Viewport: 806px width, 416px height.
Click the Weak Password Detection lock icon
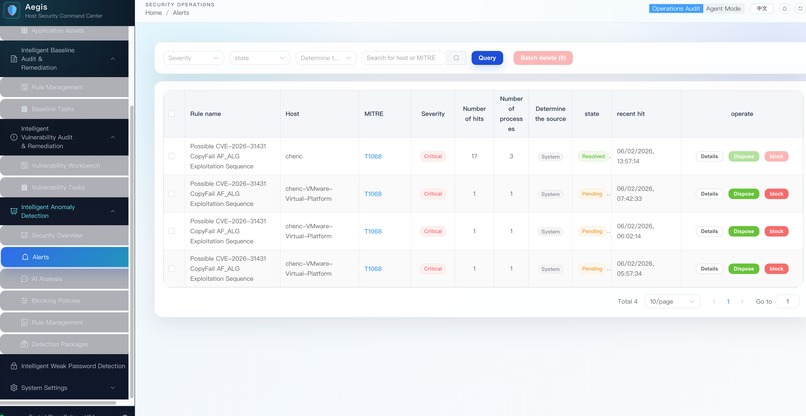pos(14,366)
